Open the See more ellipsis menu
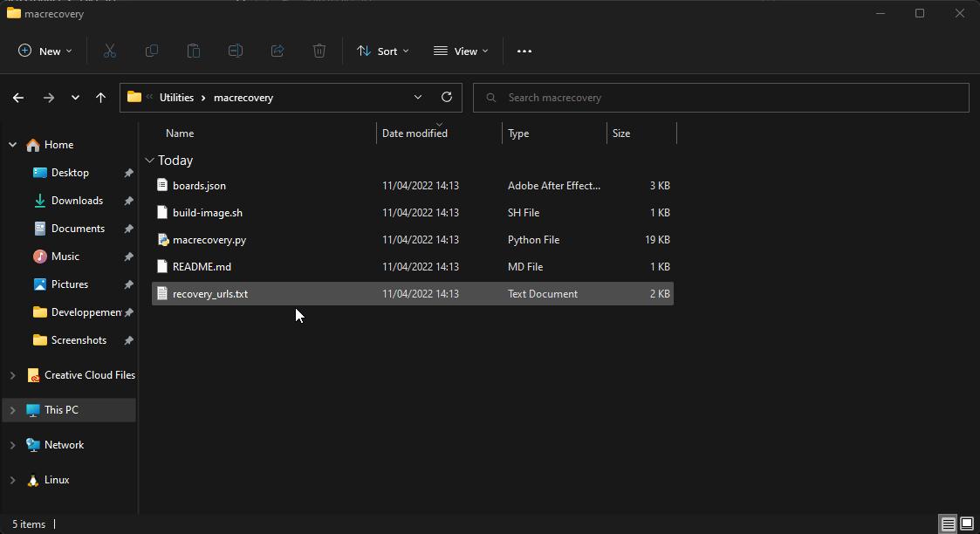The image size is (980, 534). click(x=524, y=51)
